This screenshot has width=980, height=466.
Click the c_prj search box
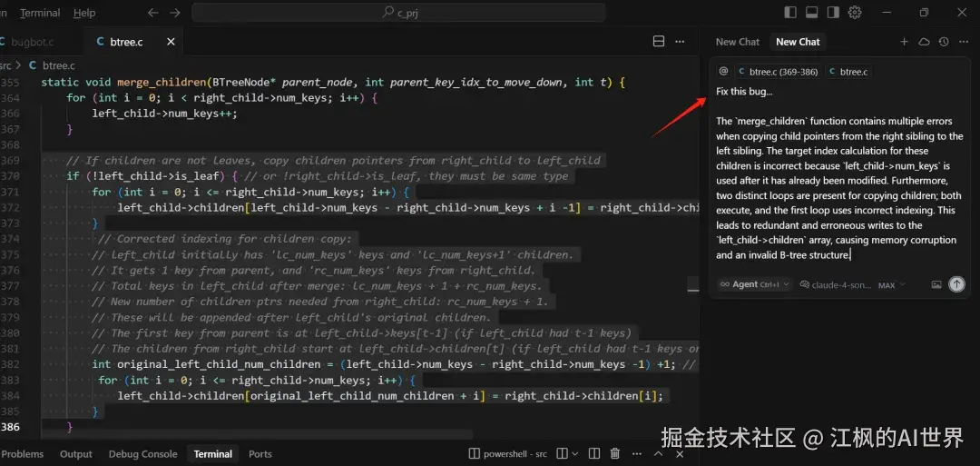[398, 13]
